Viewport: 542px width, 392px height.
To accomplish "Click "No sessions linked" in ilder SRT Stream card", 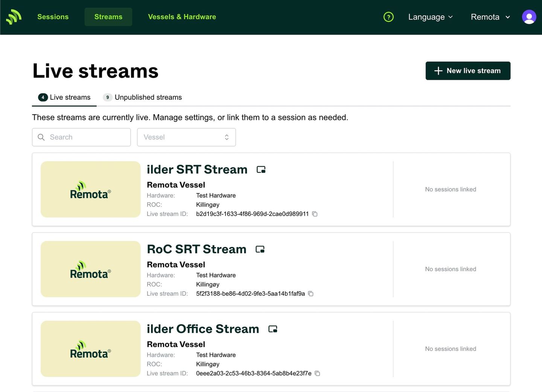I will pyautogui.click(x=451, y=190).
